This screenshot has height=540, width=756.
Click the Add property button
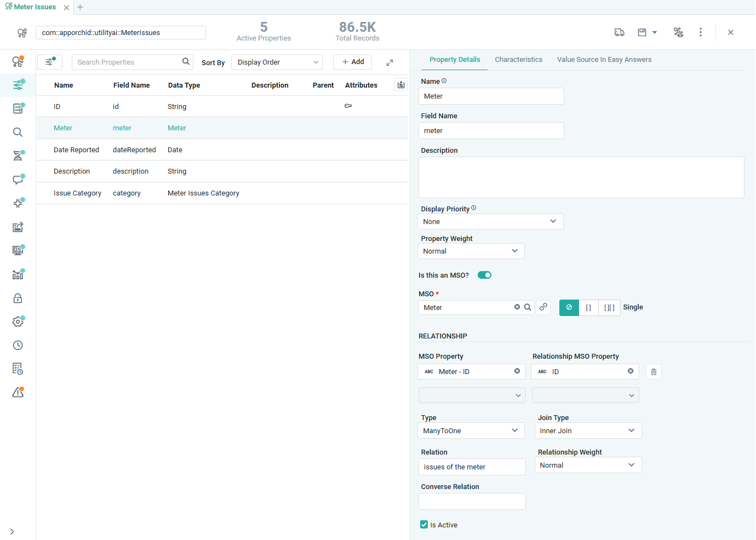point(352,62)
